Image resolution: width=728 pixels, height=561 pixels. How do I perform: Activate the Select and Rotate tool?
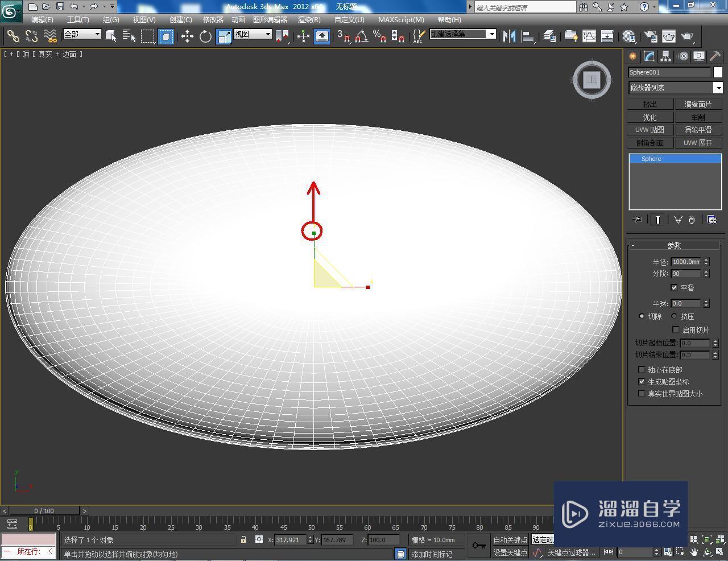click(x=205, y=36)
